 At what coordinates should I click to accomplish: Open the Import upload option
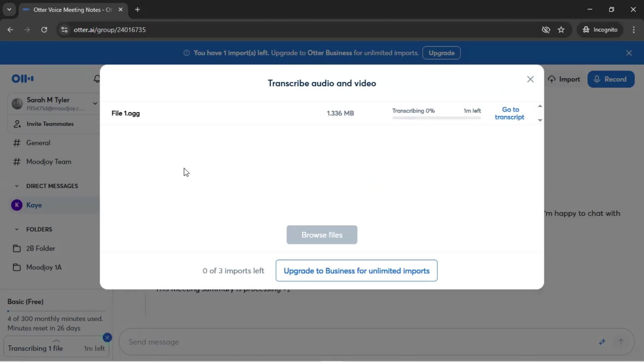point(564,79)
